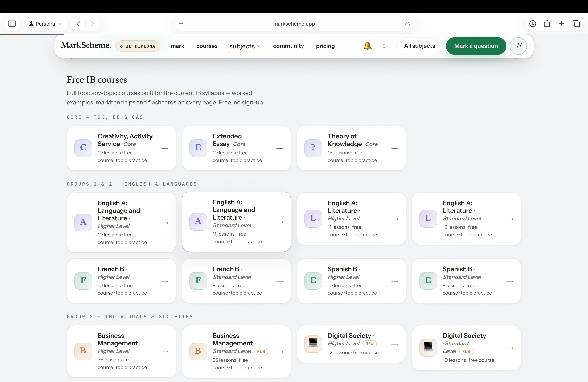The height and width of the screenshot is (382, 588).
Task: Click the Free IB courses heading
Action: coord(97,80)
